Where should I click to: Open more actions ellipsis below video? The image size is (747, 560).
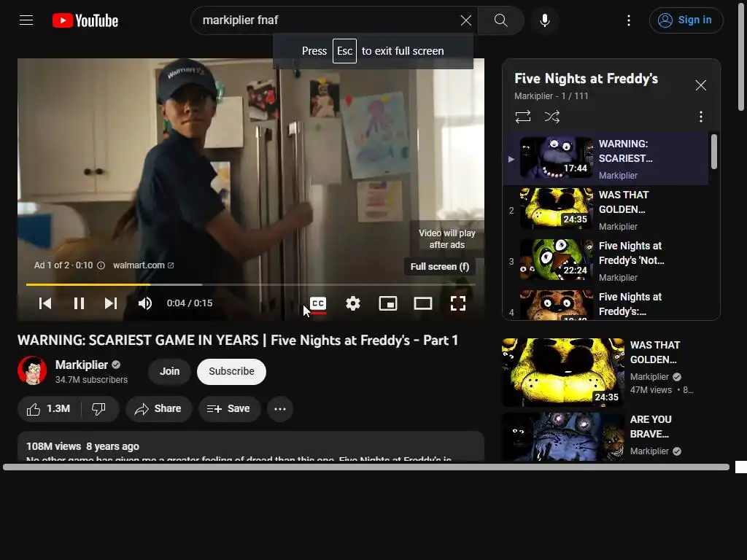(x=279, y=408)
